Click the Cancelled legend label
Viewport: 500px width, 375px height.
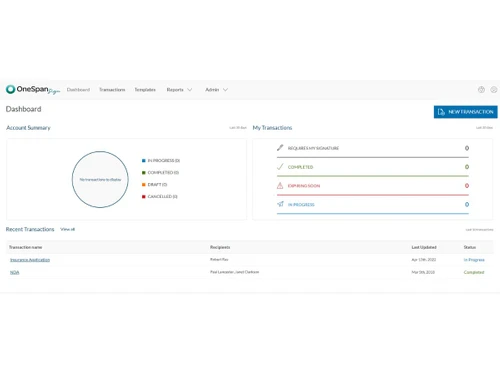[163, 197]
